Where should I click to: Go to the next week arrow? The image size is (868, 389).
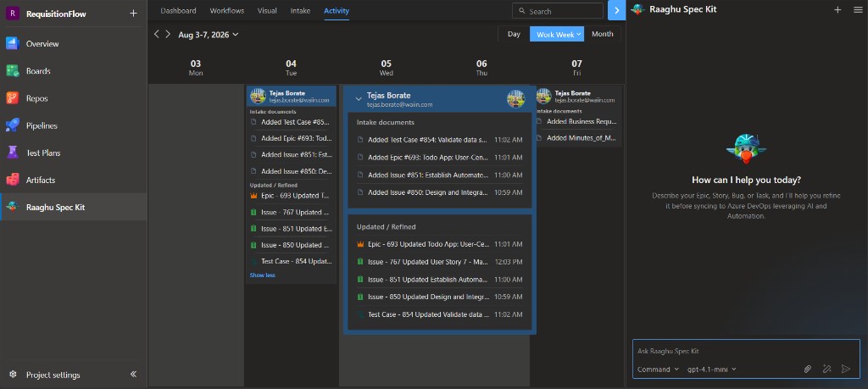click(x=168, y=34)
